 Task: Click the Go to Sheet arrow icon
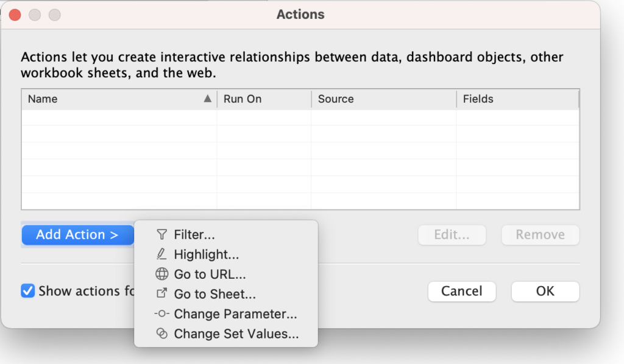point(161,294)
